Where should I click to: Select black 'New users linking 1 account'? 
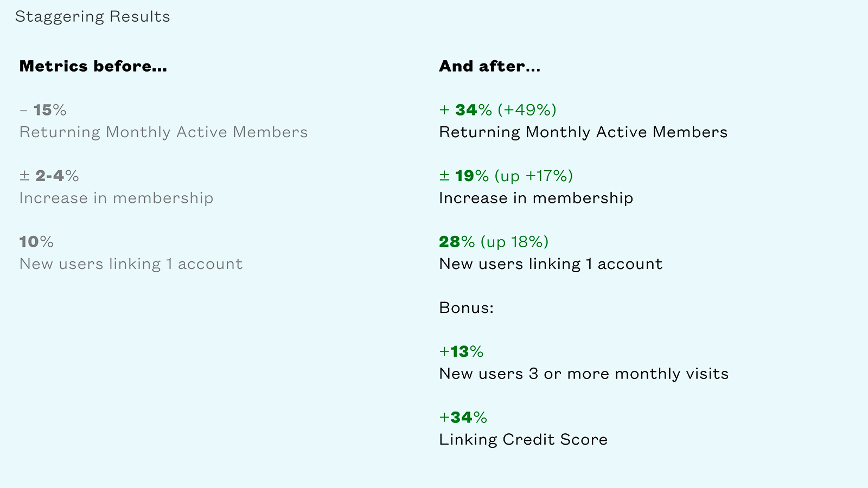[551, 264]
